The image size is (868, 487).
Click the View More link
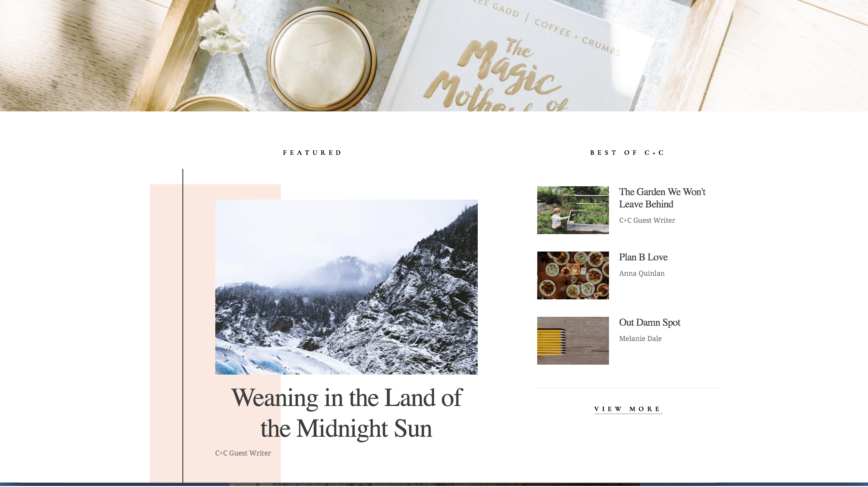click(628, 409)
